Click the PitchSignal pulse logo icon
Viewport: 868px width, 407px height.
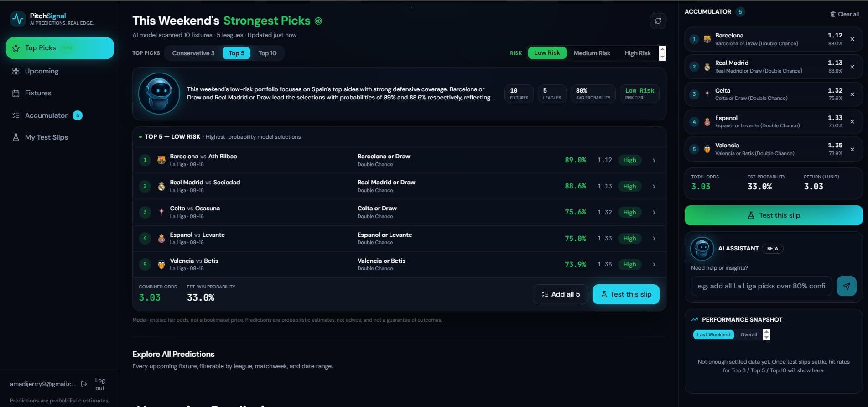point(18,19)
